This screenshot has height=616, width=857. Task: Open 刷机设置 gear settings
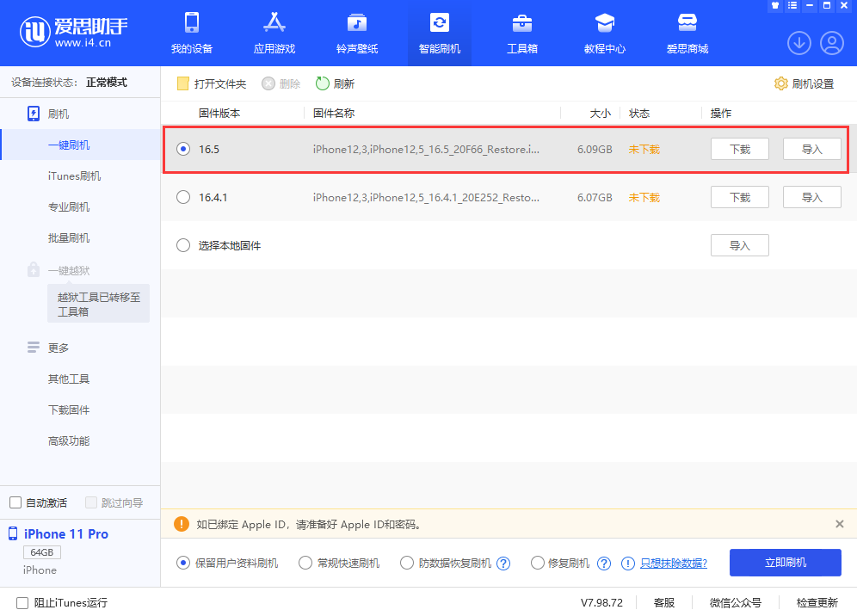point(781,83)
